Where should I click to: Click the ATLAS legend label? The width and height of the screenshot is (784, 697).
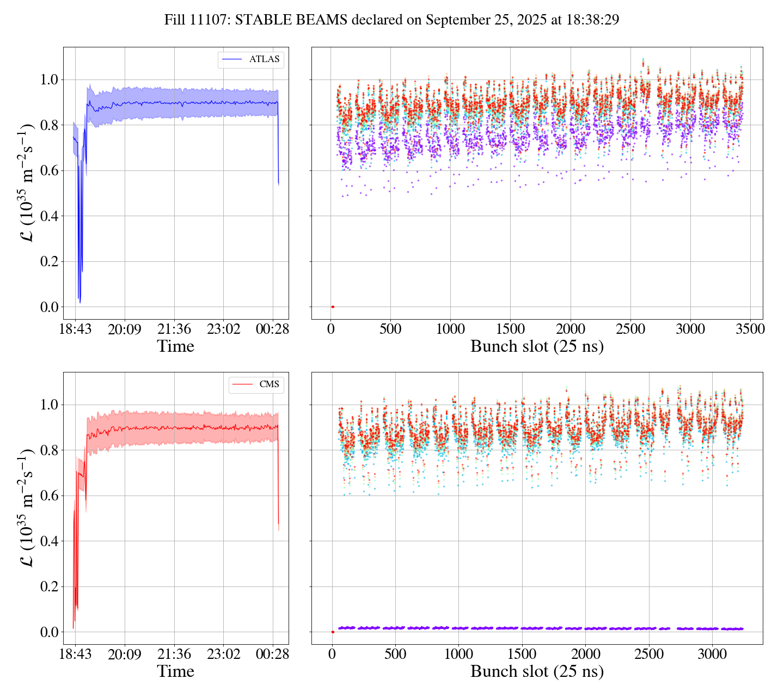pos(264,59)
